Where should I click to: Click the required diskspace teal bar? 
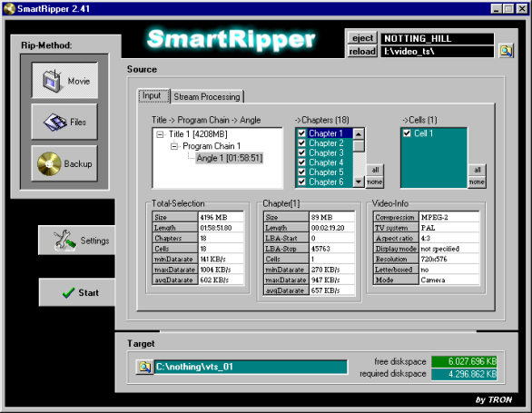464,374
